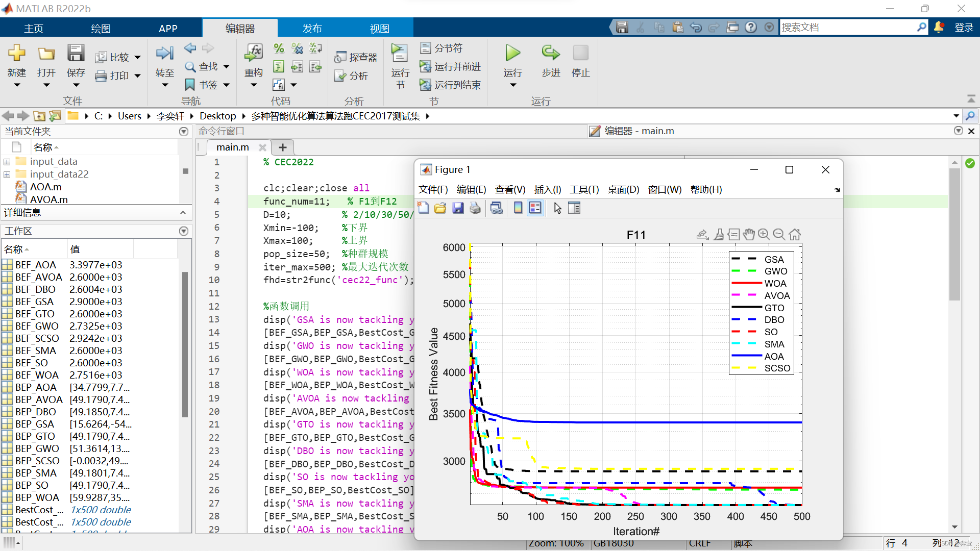The width and height of the screenshot is (980, 551).
Task: Switch to the 发布 ribbon tab
Action: point(312,29)
